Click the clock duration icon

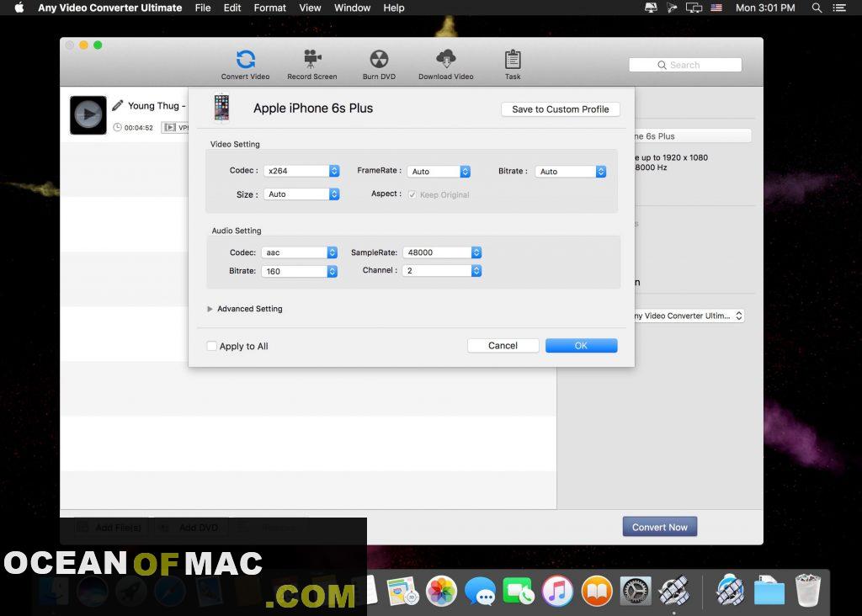coord(117,127)
